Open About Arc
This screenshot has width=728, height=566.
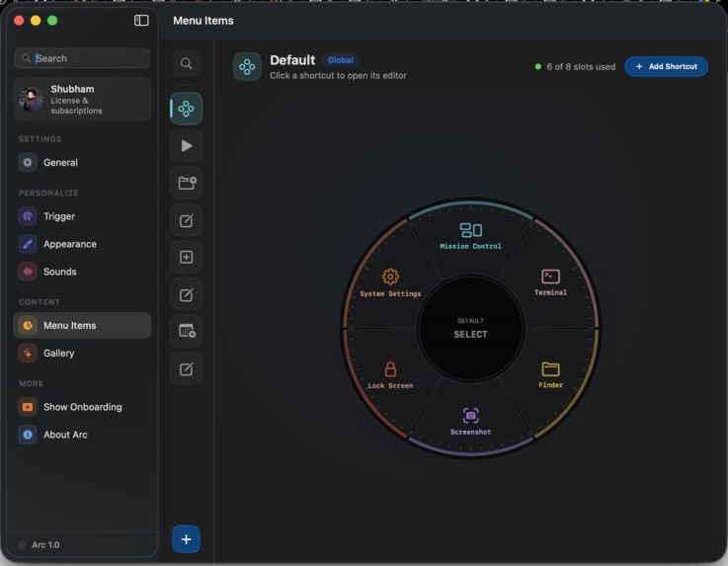pos(82,435)
